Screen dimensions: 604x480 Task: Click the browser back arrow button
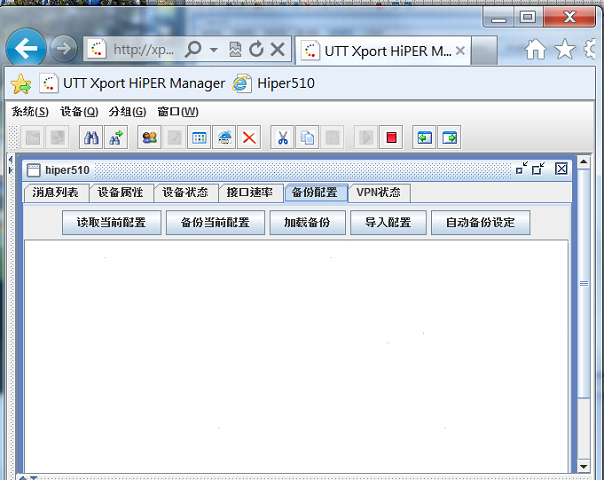pos(26,48)
